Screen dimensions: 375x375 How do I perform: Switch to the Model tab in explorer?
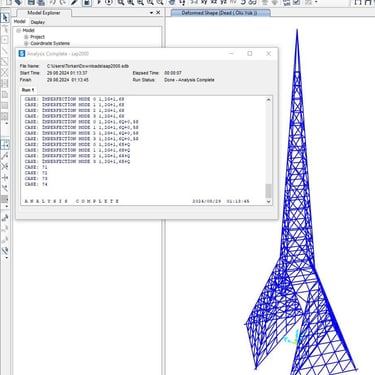tap(19, 21)
